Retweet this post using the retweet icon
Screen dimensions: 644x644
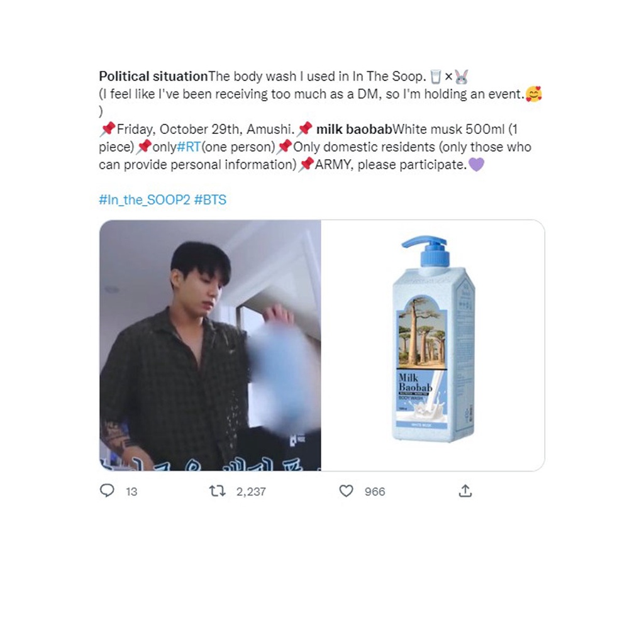click(217, 491)
